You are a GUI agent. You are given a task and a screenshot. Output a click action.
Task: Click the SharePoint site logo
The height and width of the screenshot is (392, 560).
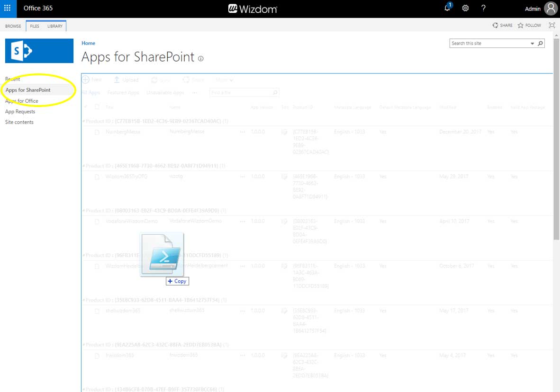[x=39, y=51]
